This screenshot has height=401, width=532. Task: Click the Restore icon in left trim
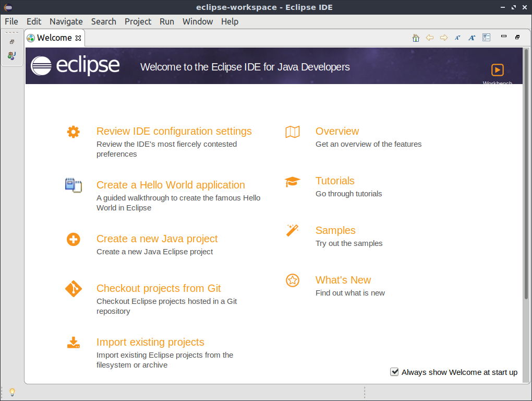[12, 42]
